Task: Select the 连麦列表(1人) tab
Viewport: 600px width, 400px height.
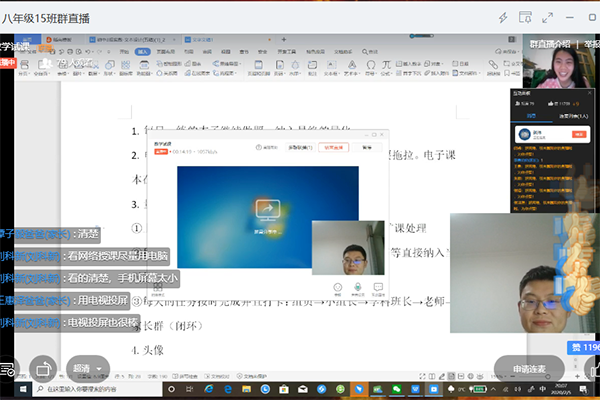Action: pyautogui.click(x=573, y=116)
